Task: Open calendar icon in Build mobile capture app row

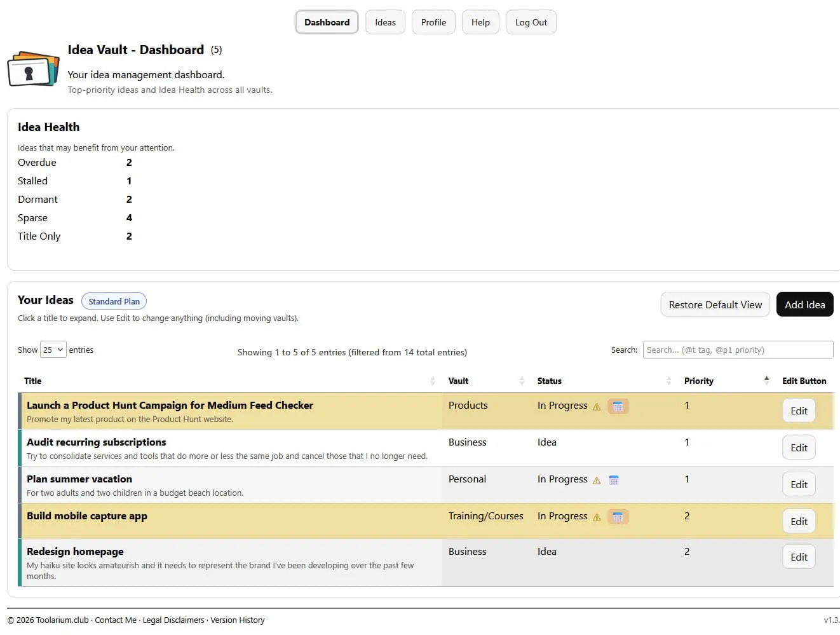Action: tap(618, 517)
